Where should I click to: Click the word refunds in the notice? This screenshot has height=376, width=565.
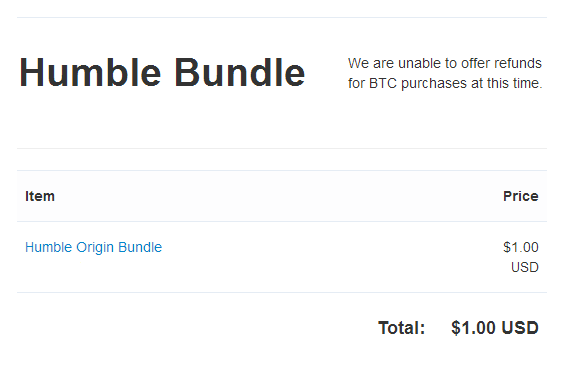(x=518, y=63)
